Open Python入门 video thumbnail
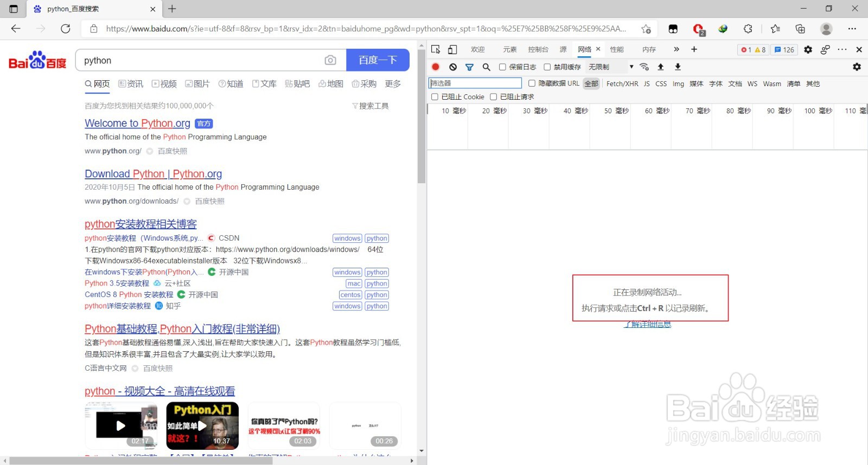The width and height of the screenshot is (868, 465). [x=202, y=425]
